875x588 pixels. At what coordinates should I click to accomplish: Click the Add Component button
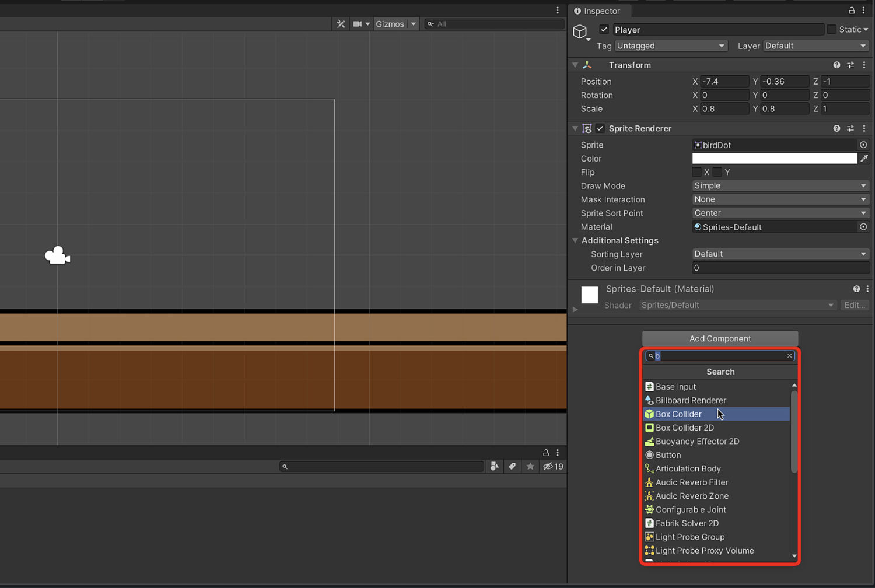[x=720, y=339]
